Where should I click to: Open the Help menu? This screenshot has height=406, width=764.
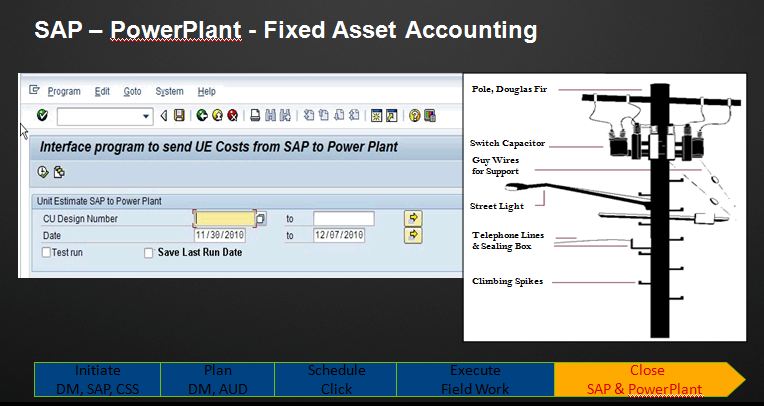pyautogui.click(x=207, y=92)
